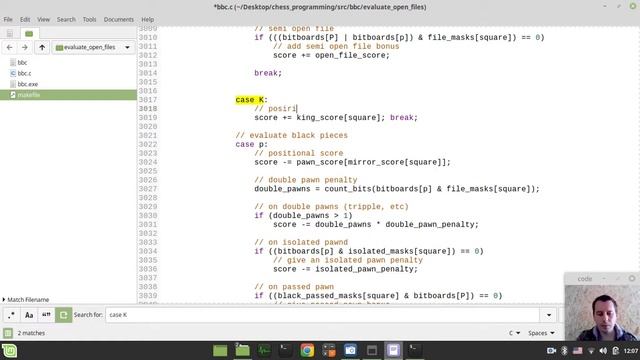Switch to the Documents side pane tab
This screenshot has height=360, width=640.
coord(10,33)
